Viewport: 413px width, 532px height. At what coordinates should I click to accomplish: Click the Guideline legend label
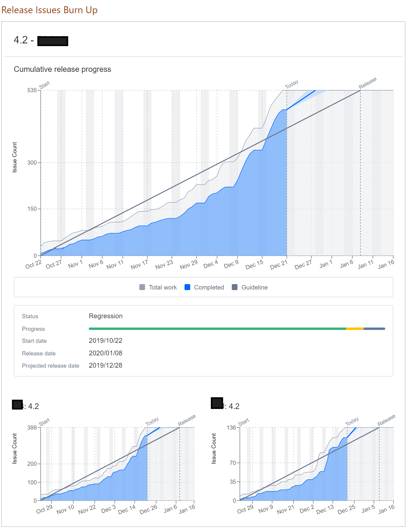[254, 287]
